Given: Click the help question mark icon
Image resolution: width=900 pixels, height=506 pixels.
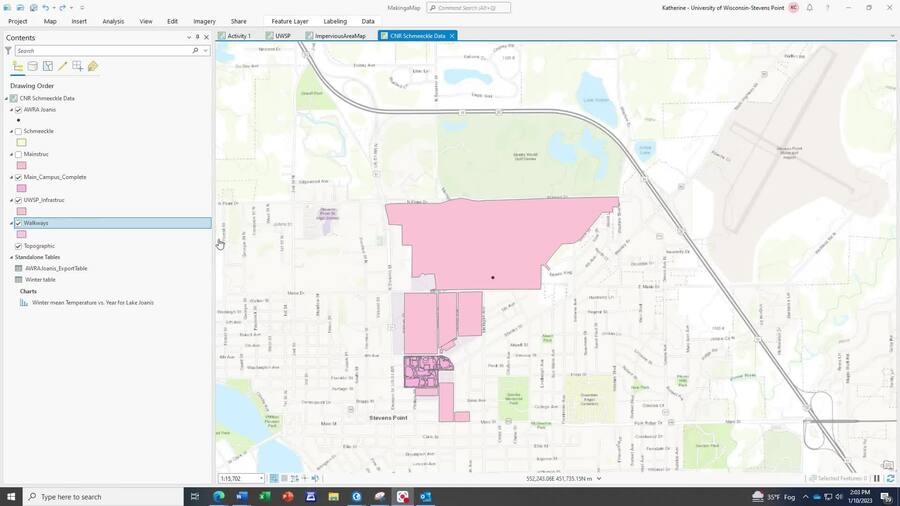Looking at the screenshot, I should [827, 8].
